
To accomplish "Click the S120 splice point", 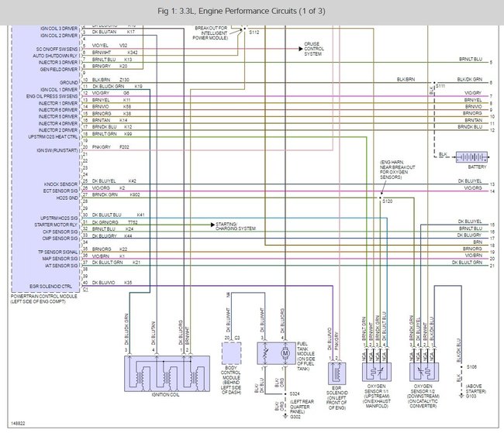I will tap(380, 198).
